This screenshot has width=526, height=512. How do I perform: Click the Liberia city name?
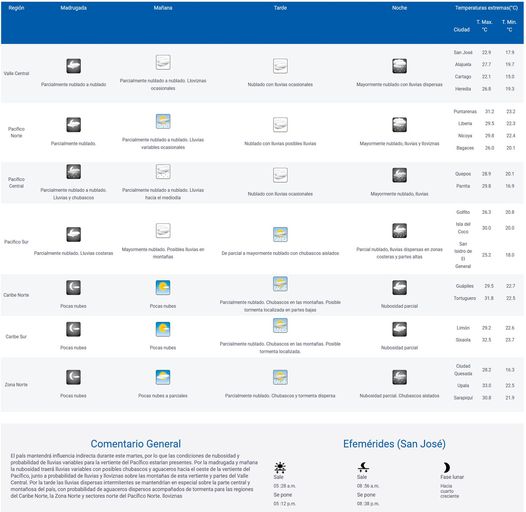click(465, 123)
